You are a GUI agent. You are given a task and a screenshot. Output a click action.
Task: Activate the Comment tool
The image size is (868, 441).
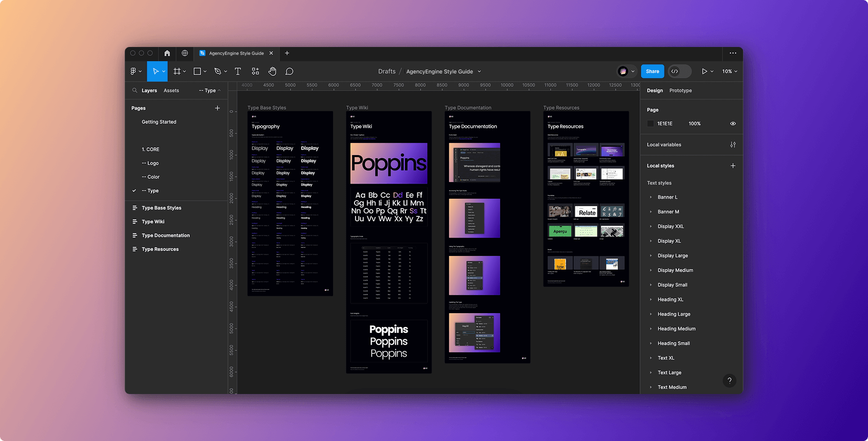click(289, 71)
